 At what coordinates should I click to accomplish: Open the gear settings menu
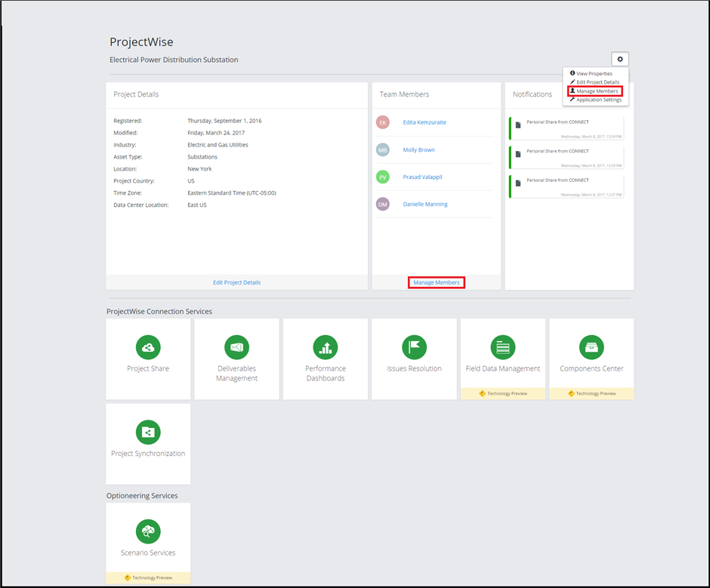(x=620, y=59)
